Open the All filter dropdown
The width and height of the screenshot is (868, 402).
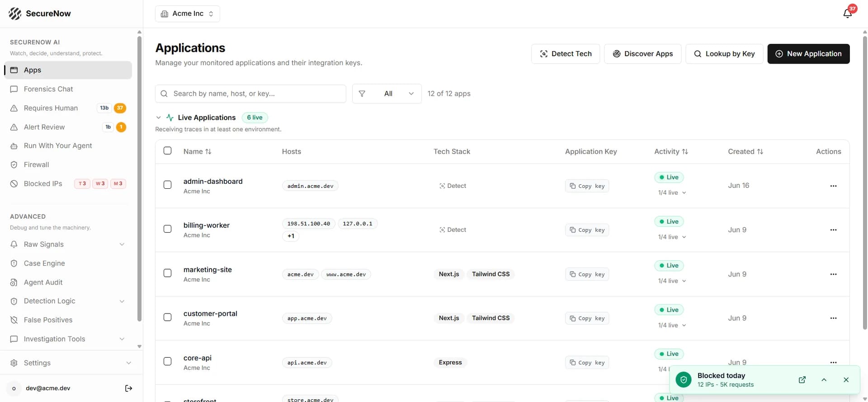387,93
